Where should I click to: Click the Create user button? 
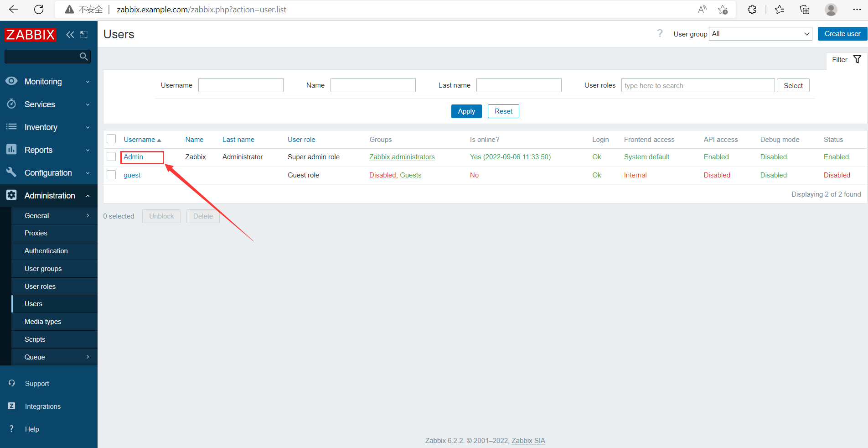coord(842,34)
